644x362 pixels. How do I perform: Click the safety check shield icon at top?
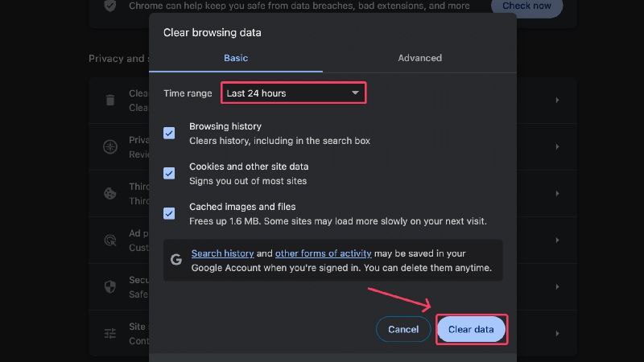click(x=110, y=6)
